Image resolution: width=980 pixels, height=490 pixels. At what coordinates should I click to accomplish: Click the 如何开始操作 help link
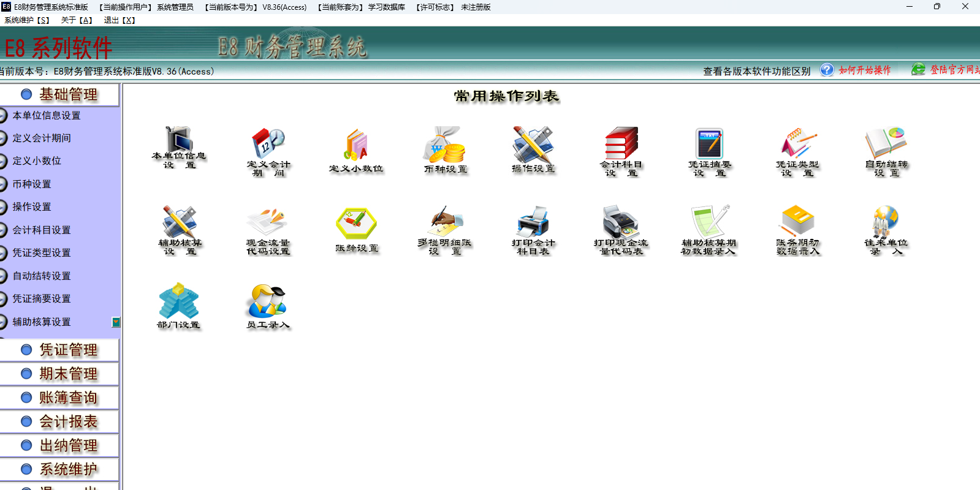point(864,70)
